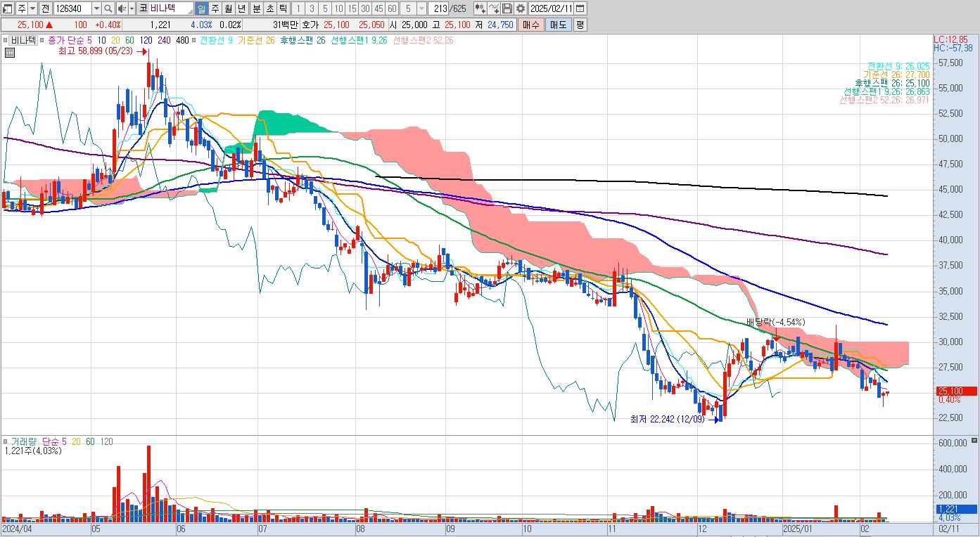The height and width of the screenshot is (537, 980).
Task: Open the calendar date picker icon
Action: click(580, 8)
